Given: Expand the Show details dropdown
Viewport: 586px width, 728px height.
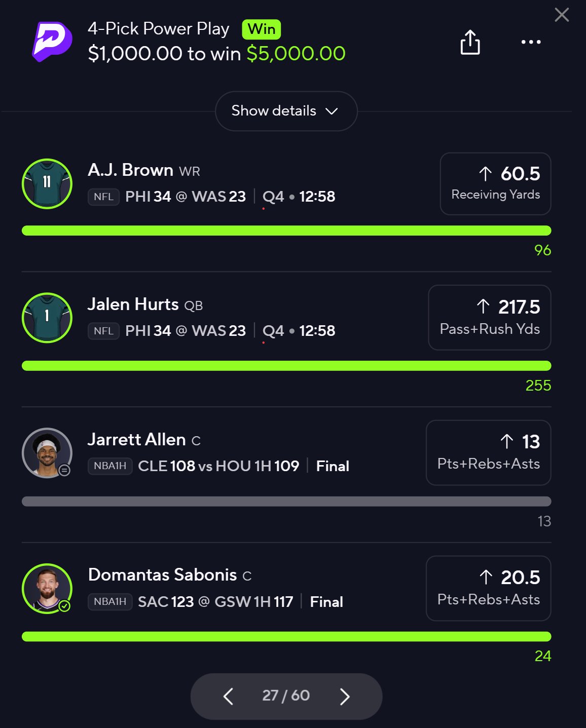Looking at the screenshot, I should coord(286,111).
